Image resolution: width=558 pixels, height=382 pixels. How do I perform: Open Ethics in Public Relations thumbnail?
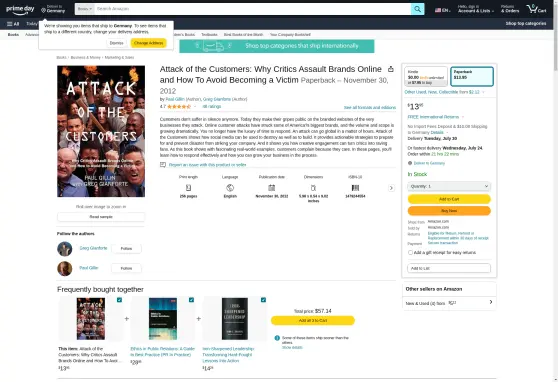(x=163, y=319)
